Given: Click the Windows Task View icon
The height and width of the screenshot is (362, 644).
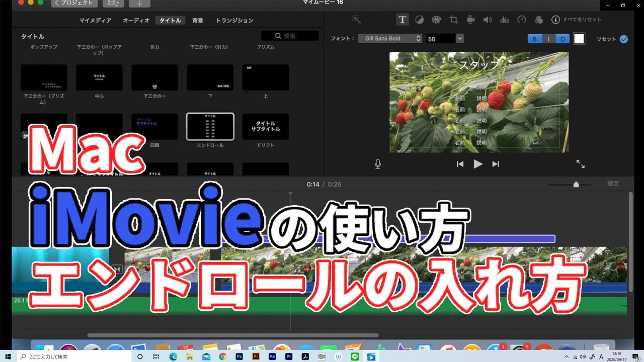Looking at the screenshot, I should [x=156, y=356].
